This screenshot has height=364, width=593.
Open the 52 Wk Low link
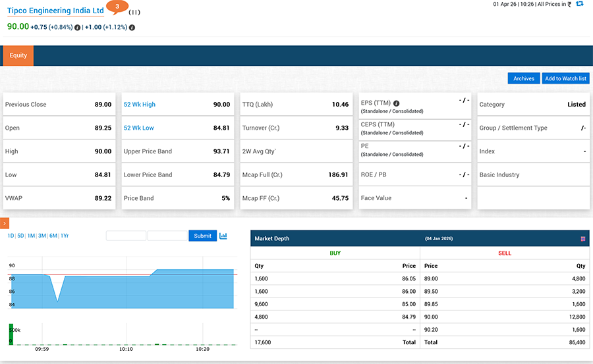[139, 128]
